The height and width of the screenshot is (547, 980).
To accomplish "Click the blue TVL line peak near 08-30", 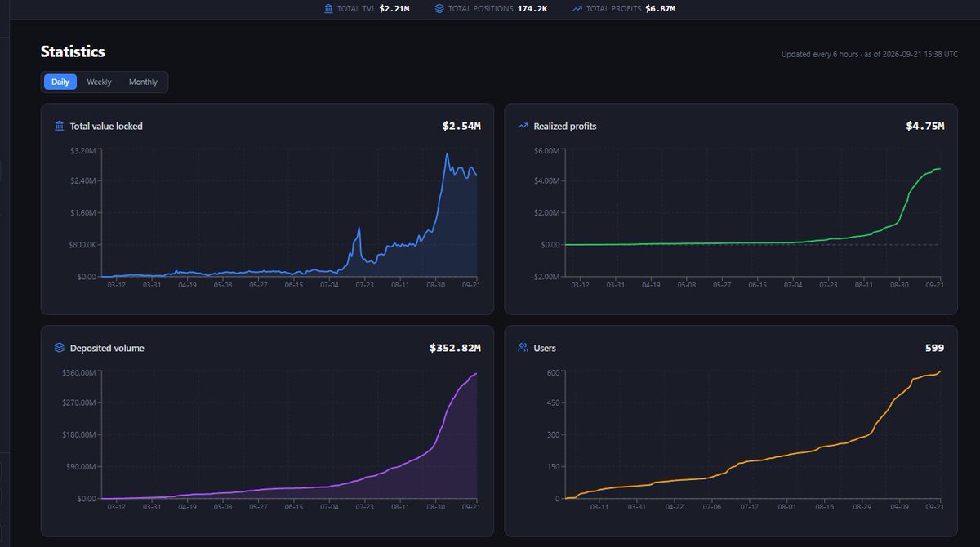I will coord(447,154).
